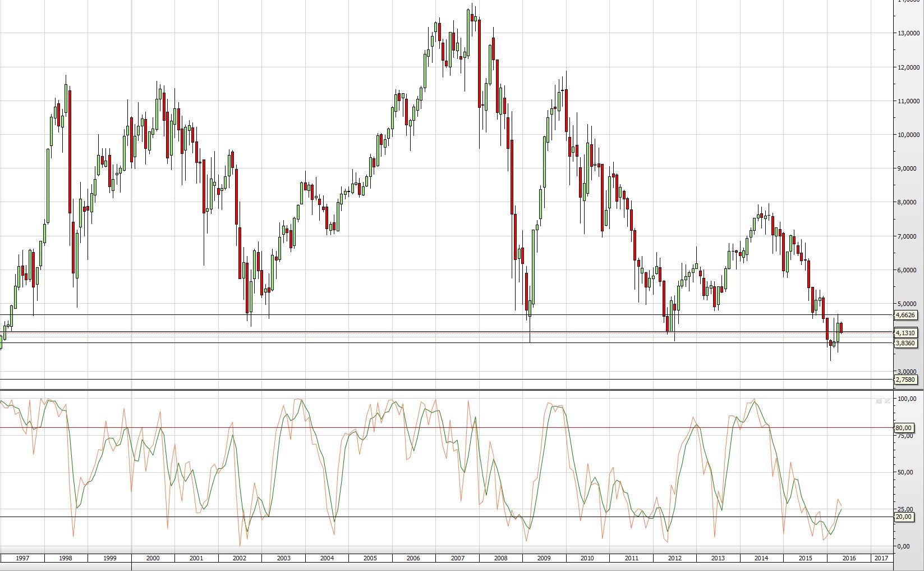Click the 2006 year label
Image resolution: width=924 pixels, height=571 pixels.
[x=413, y=558]
